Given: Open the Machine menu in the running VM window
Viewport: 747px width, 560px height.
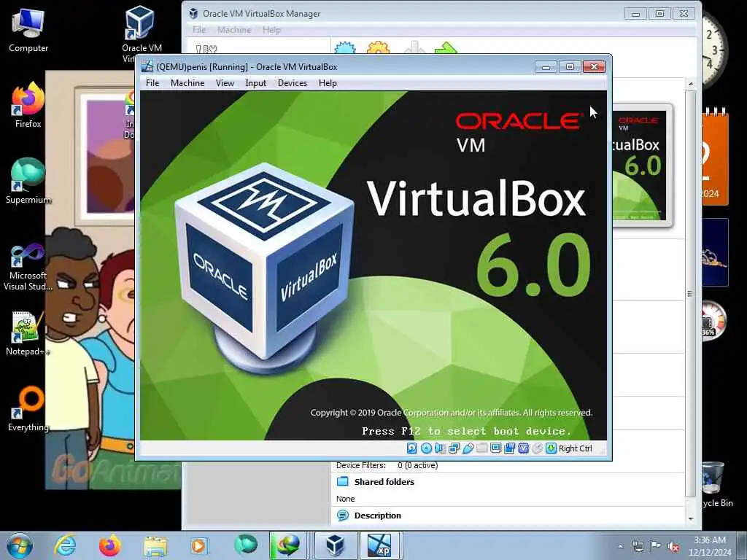Looking at the screenshot, I should click(x=187, y=83).
